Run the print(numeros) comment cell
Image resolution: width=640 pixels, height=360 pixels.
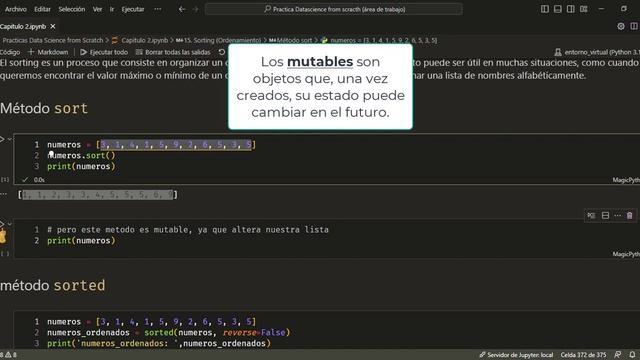(x=2, y=224)
